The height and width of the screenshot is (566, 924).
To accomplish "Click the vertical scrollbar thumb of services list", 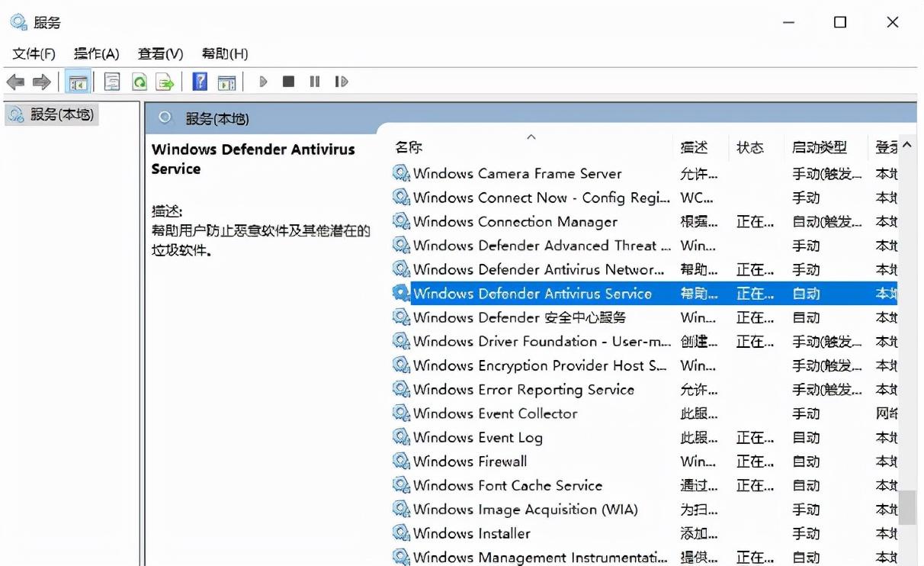I will [906, 507].
